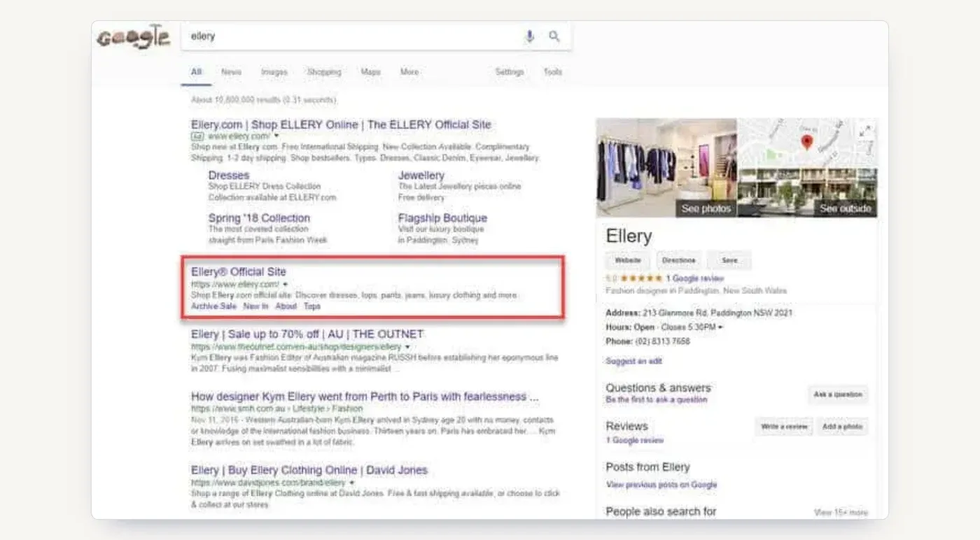Click Suggest an edit

633,361
